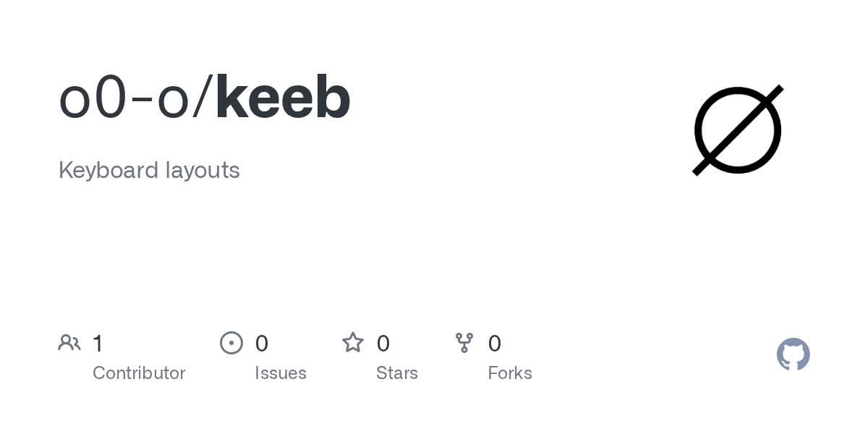Select the Stars label
The image size is (868, 434).
coord(397,373)
